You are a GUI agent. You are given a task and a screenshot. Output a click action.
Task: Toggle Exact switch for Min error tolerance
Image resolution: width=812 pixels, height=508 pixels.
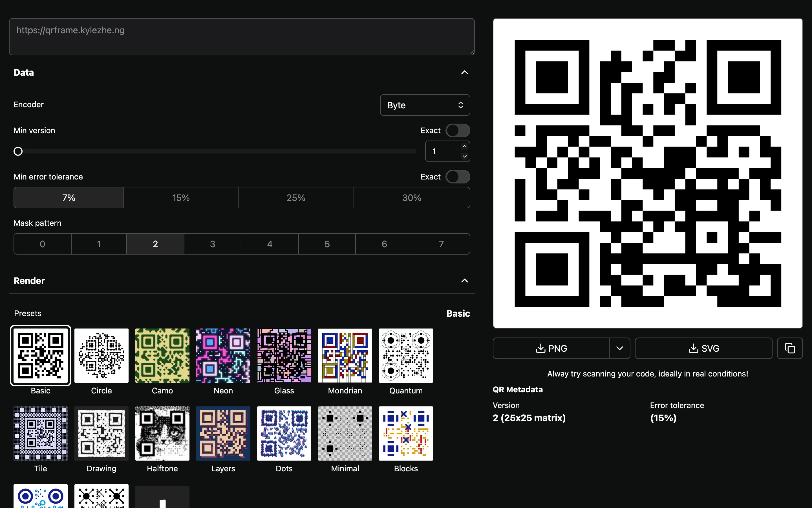[x=458, y=177]
